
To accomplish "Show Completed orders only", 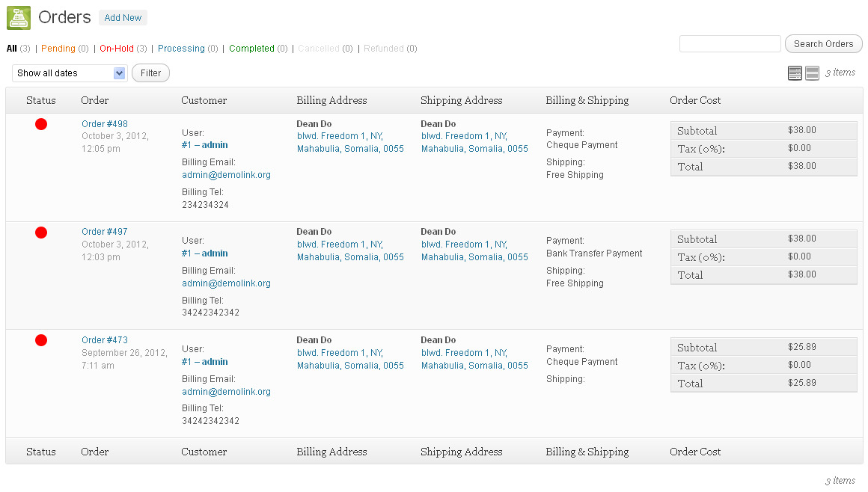I will coord(251,49).
